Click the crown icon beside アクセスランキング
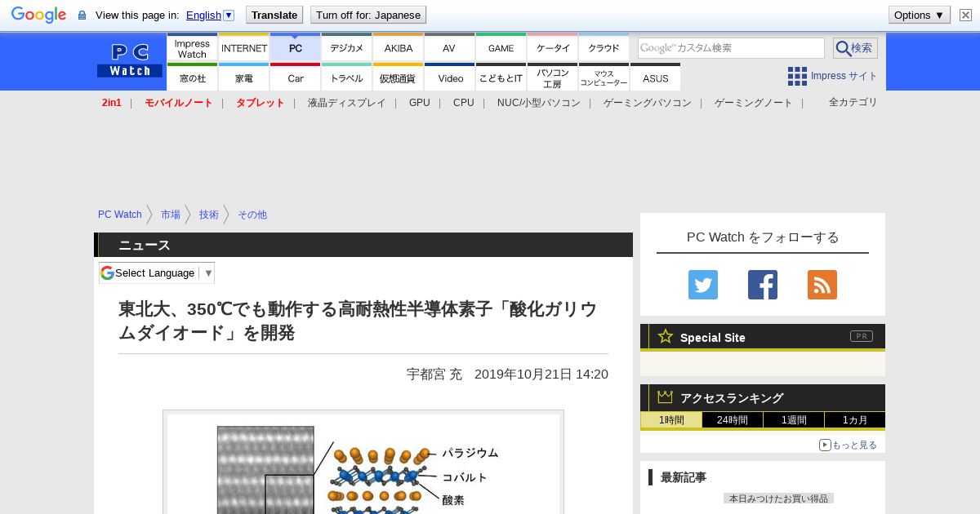 tap(665, 397)
